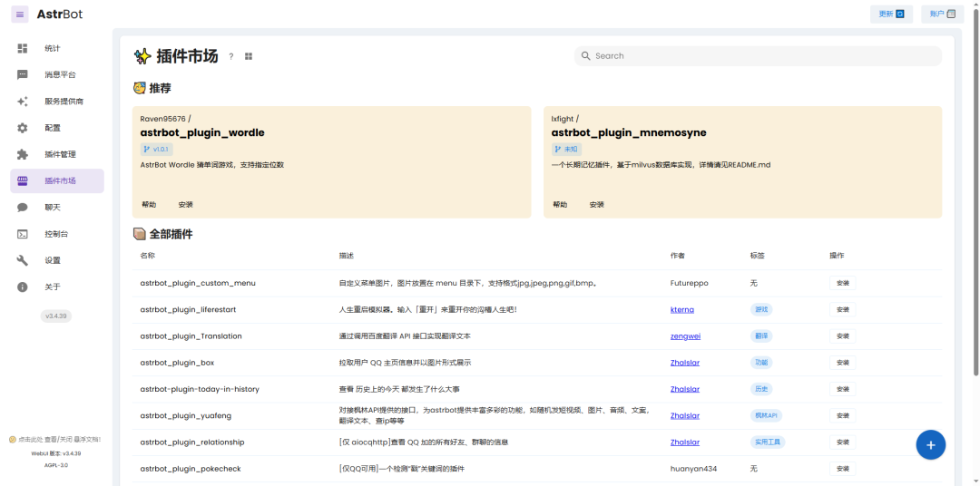Click the 作者 column header
This screenshot has width=980, height=486.
point(678,256)
